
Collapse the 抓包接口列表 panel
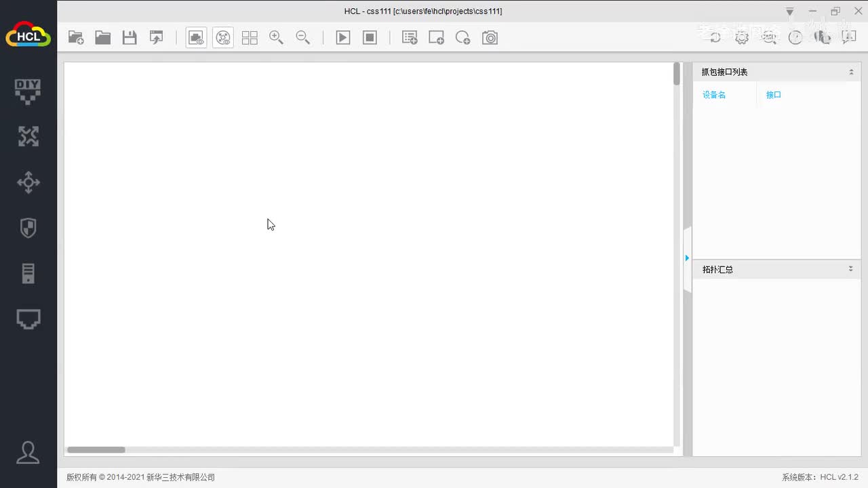tap(851, 72)
